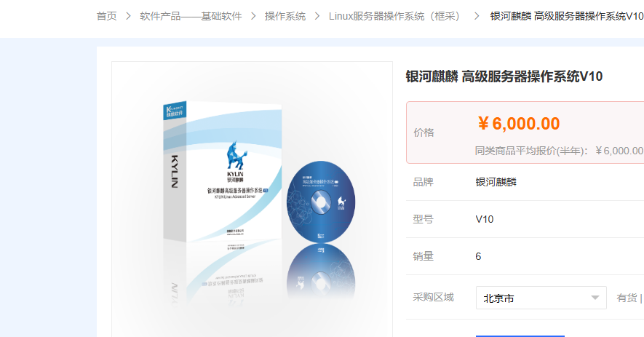Click the brand value 银河麒麟
This screenshot has width=644, height=337.
click(496, 182)
